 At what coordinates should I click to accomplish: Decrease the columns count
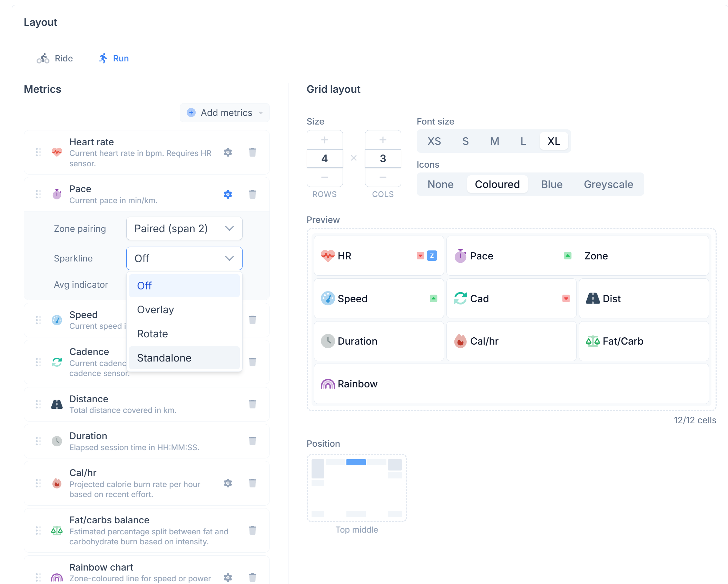pos(383,177)
